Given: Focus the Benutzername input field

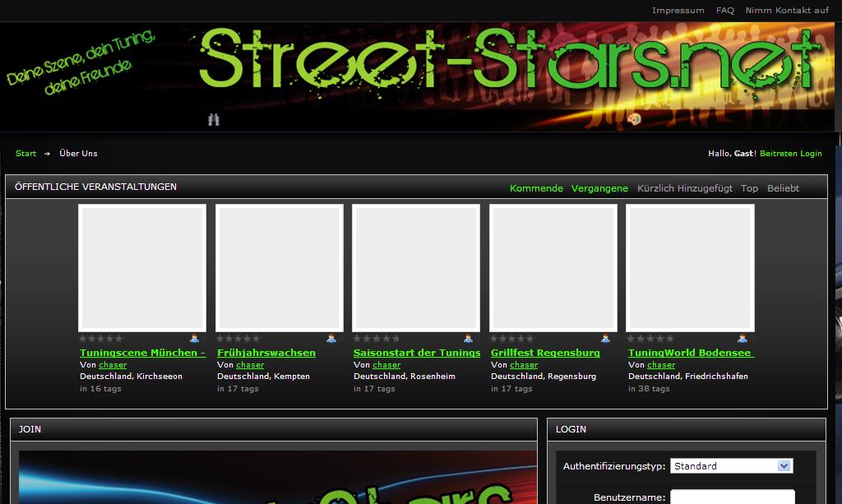Looking at the screenshot, I should (x=733, y=497).
